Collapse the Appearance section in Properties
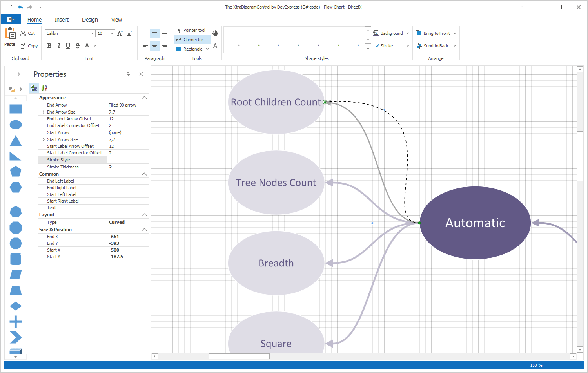588x373 pixels. tap(144, 98)
